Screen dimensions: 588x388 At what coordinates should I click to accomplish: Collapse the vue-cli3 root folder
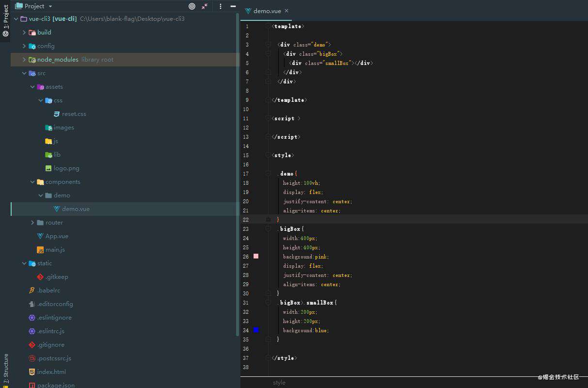[x=16, y=19]
